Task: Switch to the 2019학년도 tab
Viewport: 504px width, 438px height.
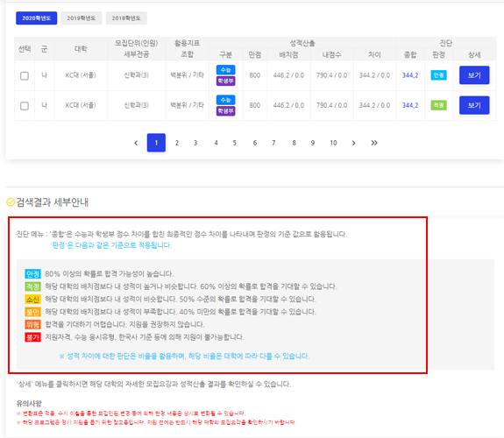Action: pyautogui.click(x=82, y=18)
